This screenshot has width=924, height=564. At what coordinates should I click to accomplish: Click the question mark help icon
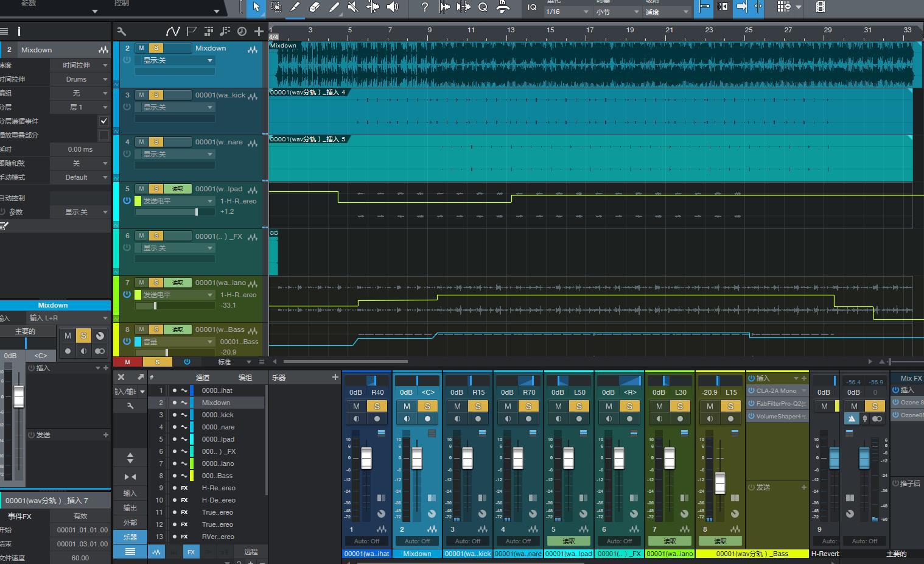[424, 7]
